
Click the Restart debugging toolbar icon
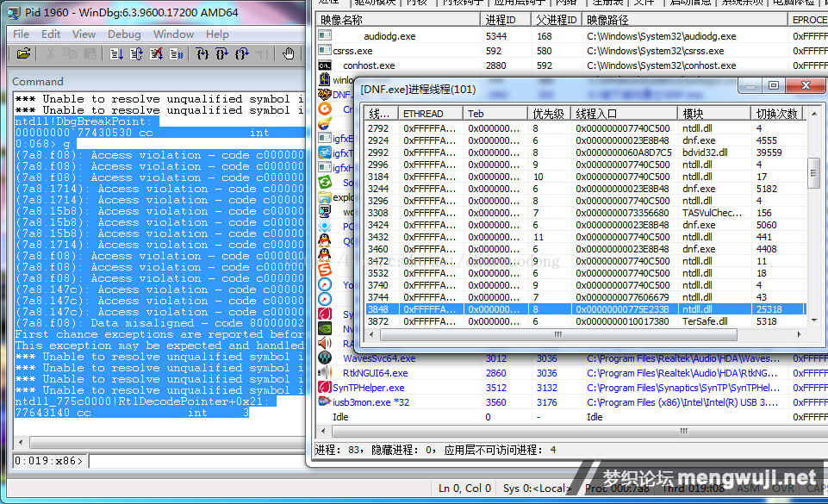click(136, 53)
